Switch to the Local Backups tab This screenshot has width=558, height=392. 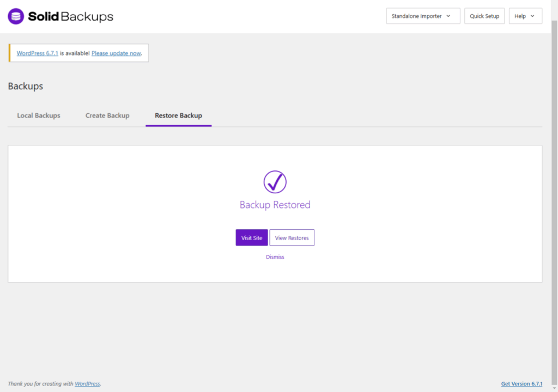pos(39,115)
